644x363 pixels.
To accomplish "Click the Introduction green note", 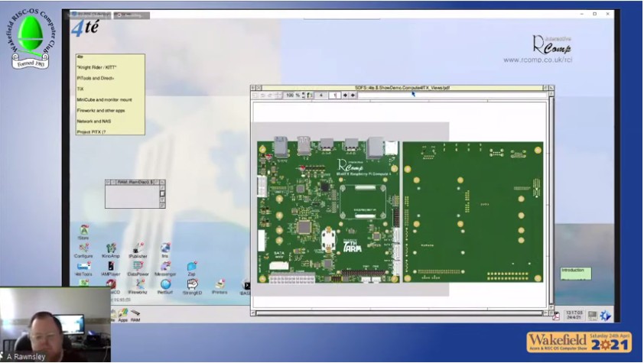I will pos(576,274).
